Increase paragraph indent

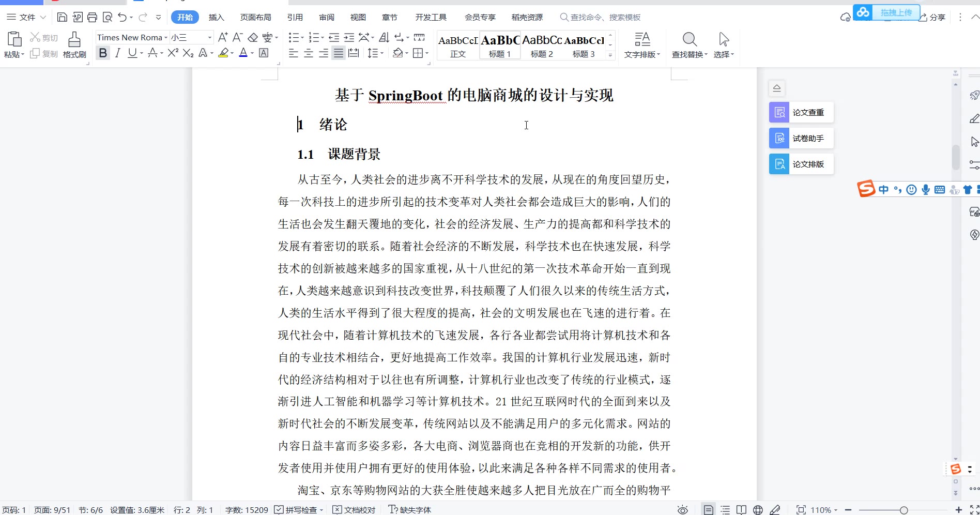[349, 37]
